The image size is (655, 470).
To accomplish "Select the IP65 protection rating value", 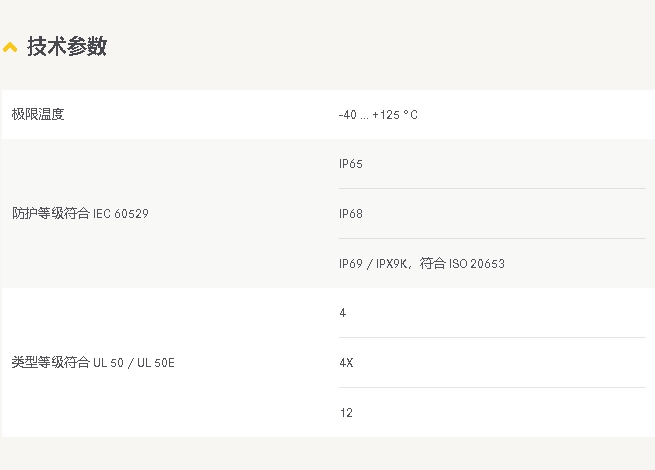I will tap(351, 164).
